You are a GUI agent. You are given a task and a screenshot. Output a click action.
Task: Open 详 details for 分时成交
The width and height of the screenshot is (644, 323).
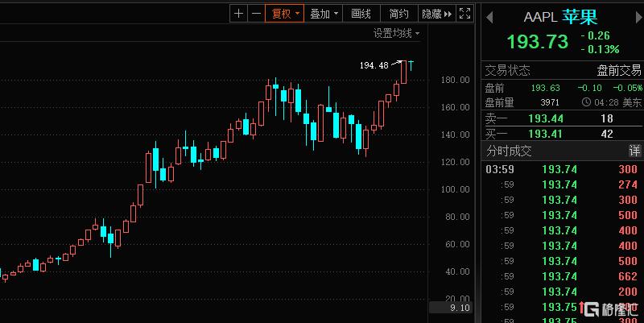coord(634,151)
